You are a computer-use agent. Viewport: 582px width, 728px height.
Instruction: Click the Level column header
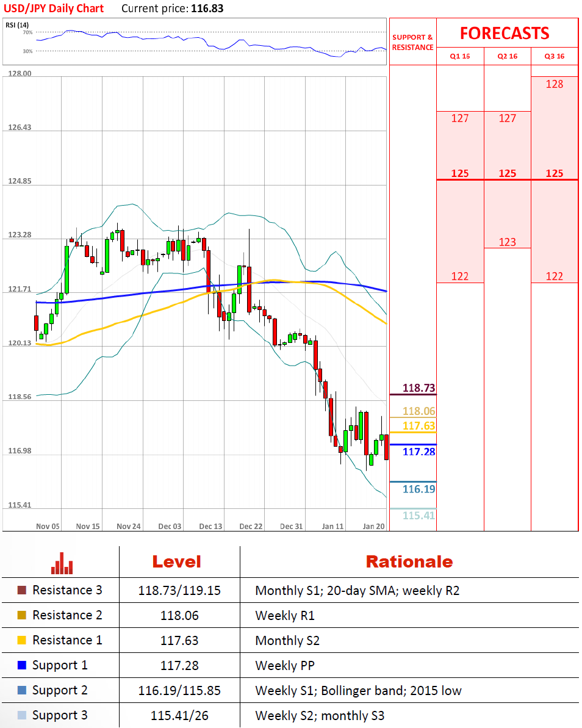coord(177,562)
